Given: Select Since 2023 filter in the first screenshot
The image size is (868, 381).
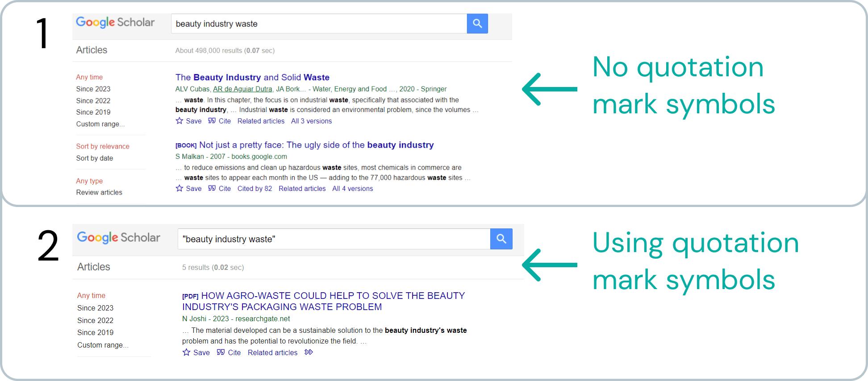Looking at the screenshot, I should (93, 89).
